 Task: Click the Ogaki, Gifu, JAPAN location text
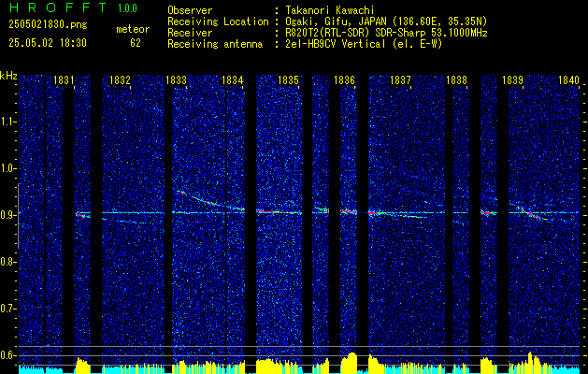(x=386, y=22)
